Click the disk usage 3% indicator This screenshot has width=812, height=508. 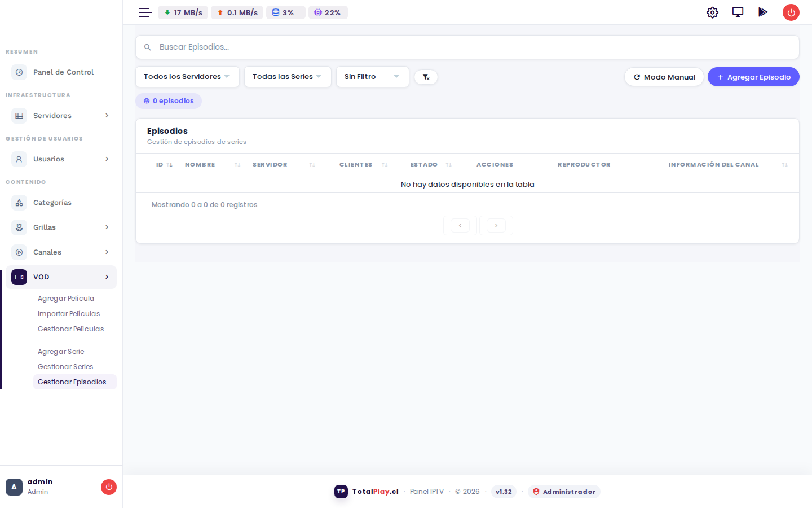pyautogui.click(x=286, y=12)
